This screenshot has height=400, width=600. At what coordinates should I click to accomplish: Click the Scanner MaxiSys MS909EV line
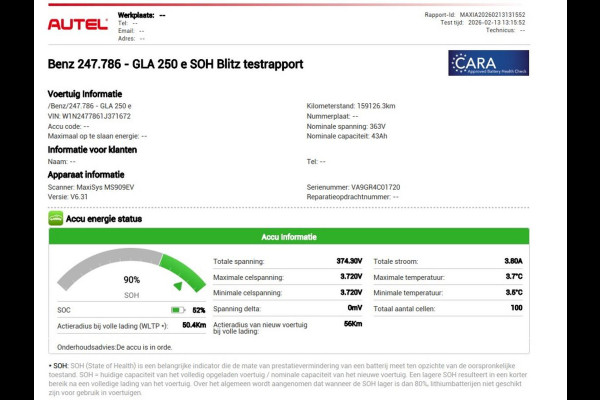(x=91, y=187)
